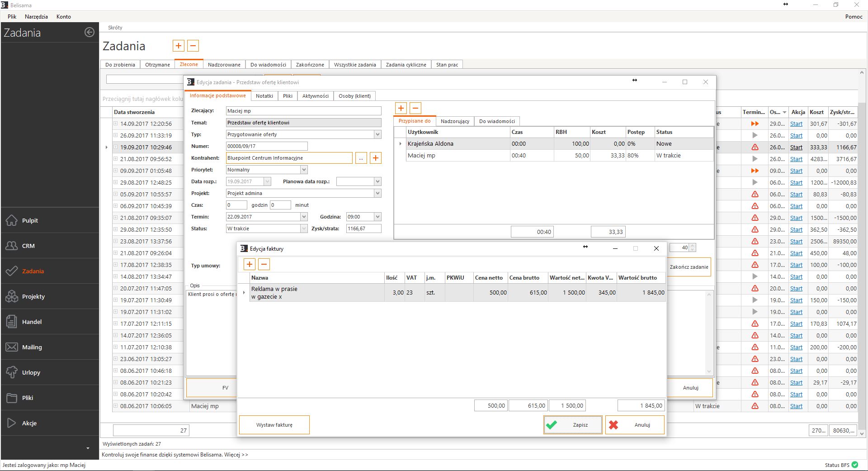Screen dimensions: 868x471
Task: Open the CRM module in sidebar
Action: (28, 246)
